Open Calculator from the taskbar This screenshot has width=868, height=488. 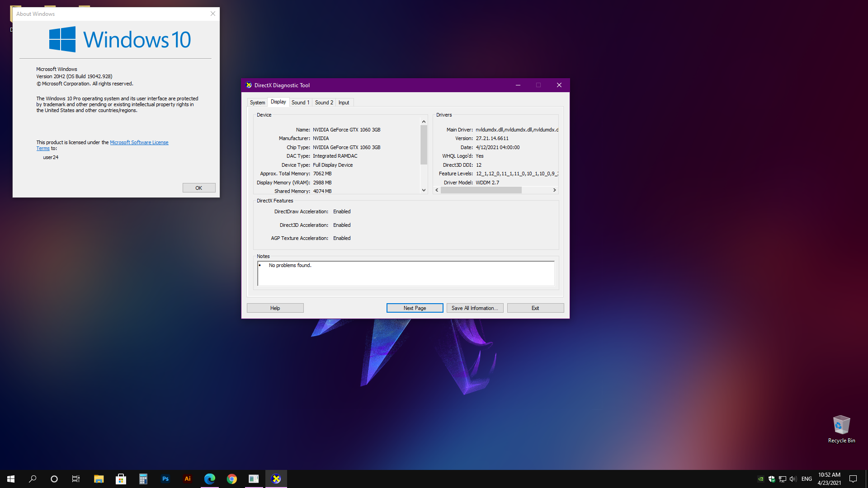pyautogui.click(x=143, y=479)
